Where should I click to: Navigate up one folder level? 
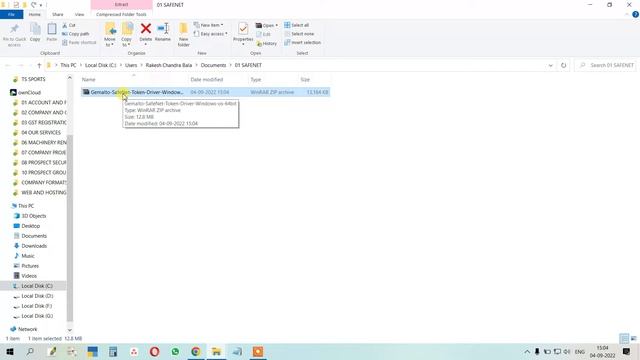(39, 65)
